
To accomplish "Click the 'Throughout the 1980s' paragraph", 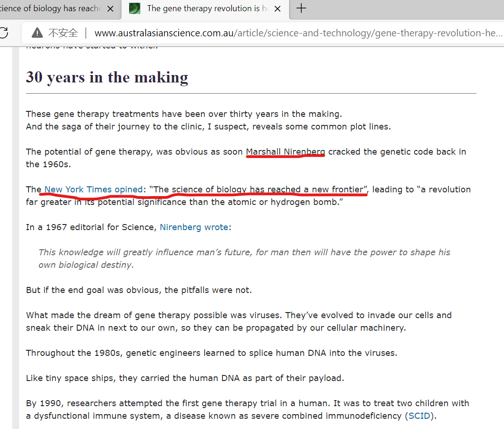I will [211, 353].
